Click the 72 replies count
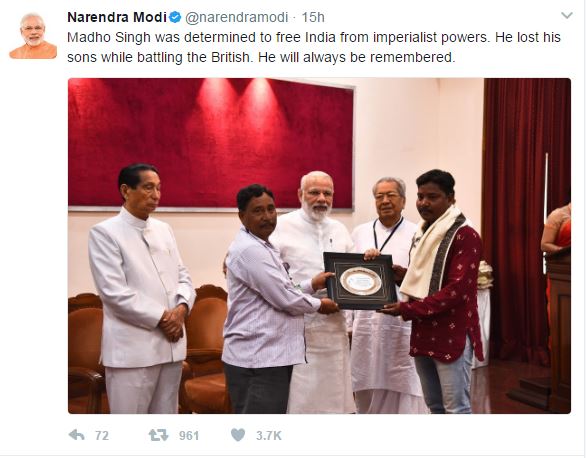Viewport: 586px width, 458px height. point(102,436)
